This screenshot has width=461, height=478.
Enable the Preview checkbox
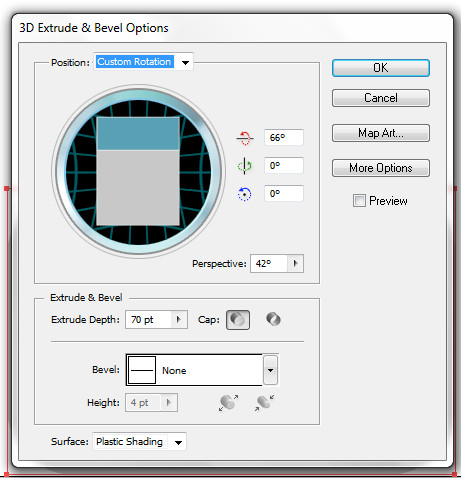(x=359, y=201)
